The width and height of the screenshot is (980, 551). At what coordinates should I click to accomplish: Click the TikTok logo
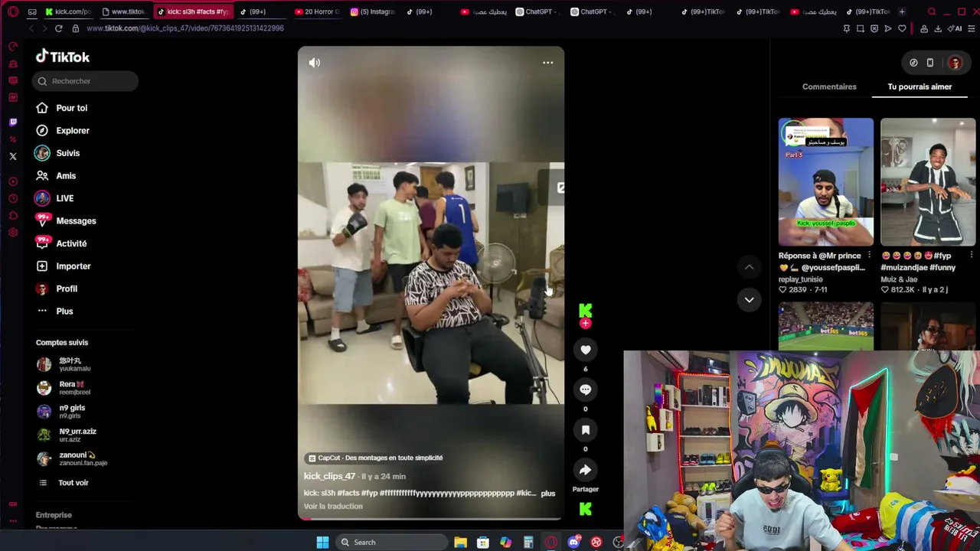click(x=63, y=57)
